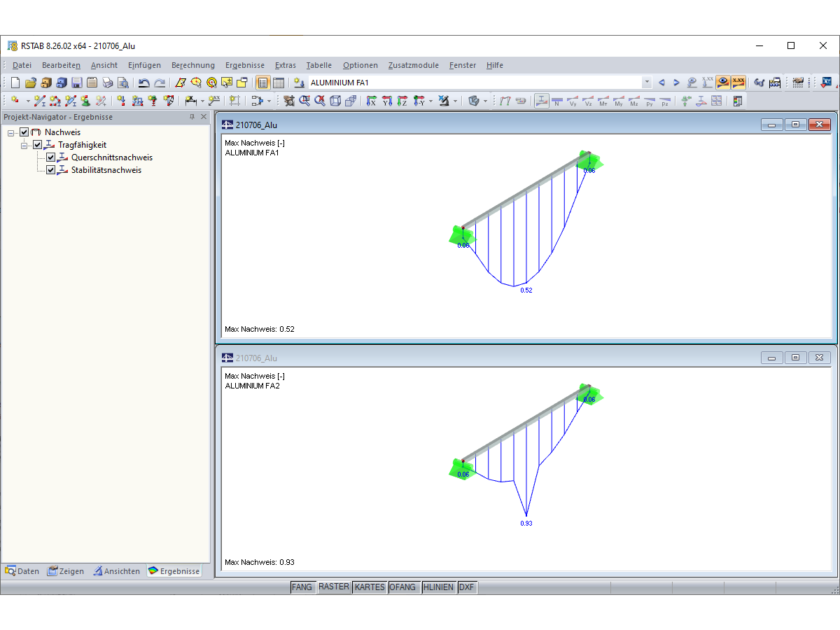Click the 0.93 value label
This screenshot has height=630, width=840.
(x=526, y=523)
